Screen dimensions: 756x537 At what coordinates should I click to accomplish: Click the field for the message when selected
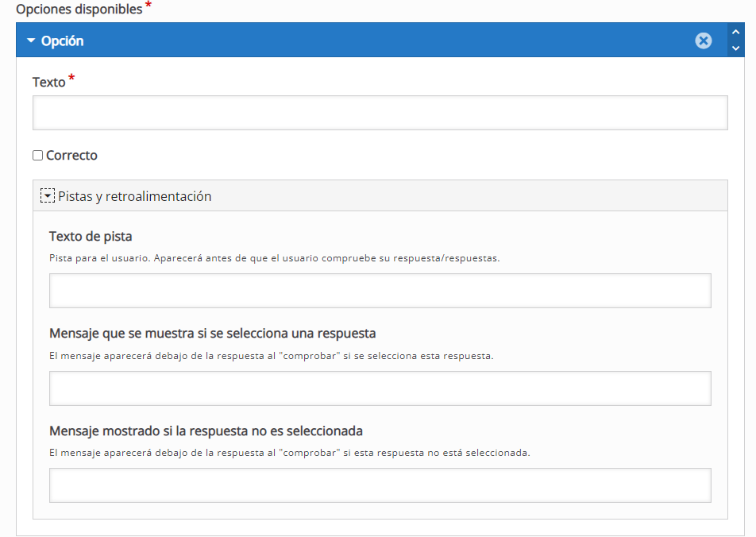[x=380, y=388]
